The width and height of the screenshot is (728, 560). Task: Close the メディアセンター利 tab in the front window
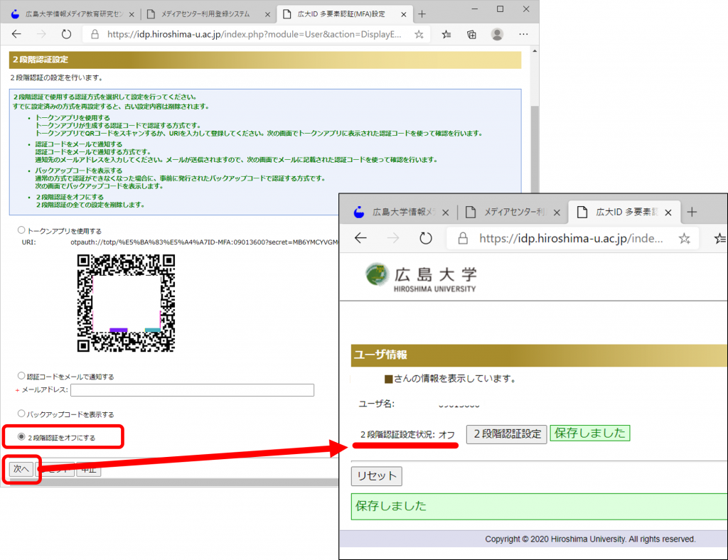[x=557, y=212]
